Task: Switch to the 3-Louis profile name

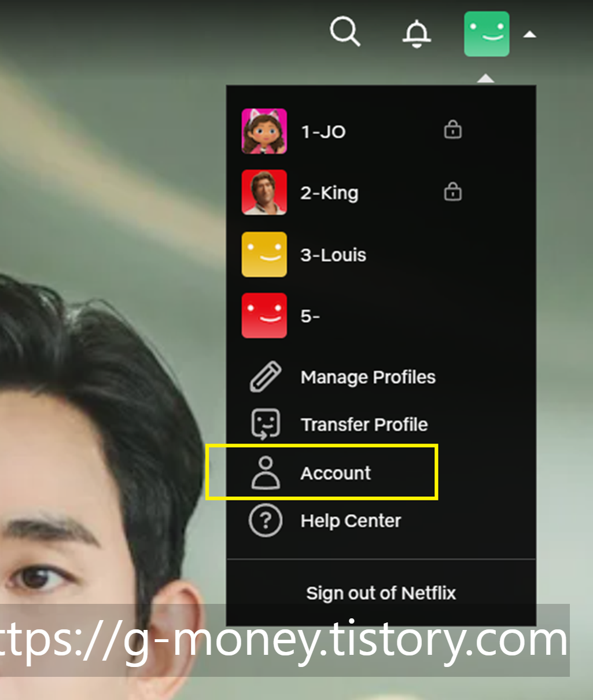Action: tap(333, 255)
